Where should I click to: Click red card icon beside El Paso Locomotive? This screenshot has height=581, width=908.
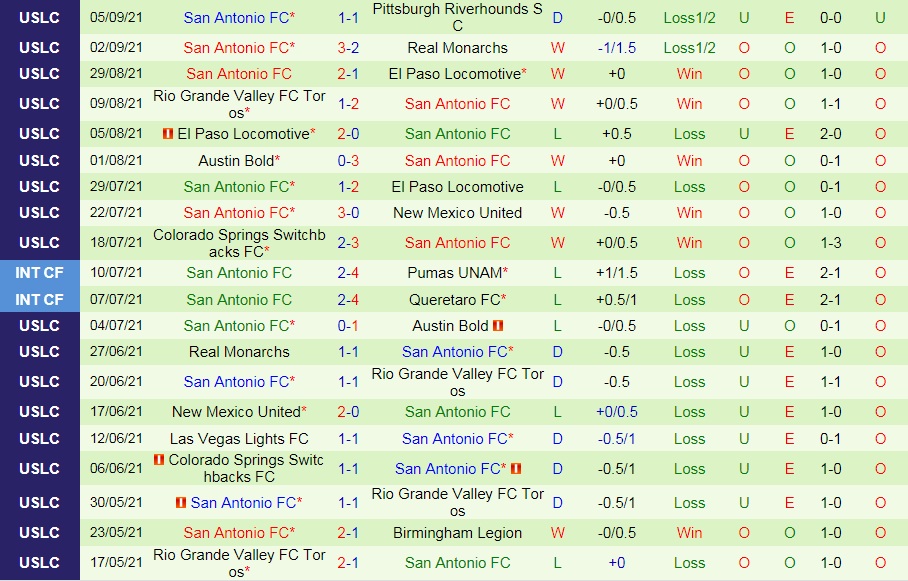click(169, 134)
